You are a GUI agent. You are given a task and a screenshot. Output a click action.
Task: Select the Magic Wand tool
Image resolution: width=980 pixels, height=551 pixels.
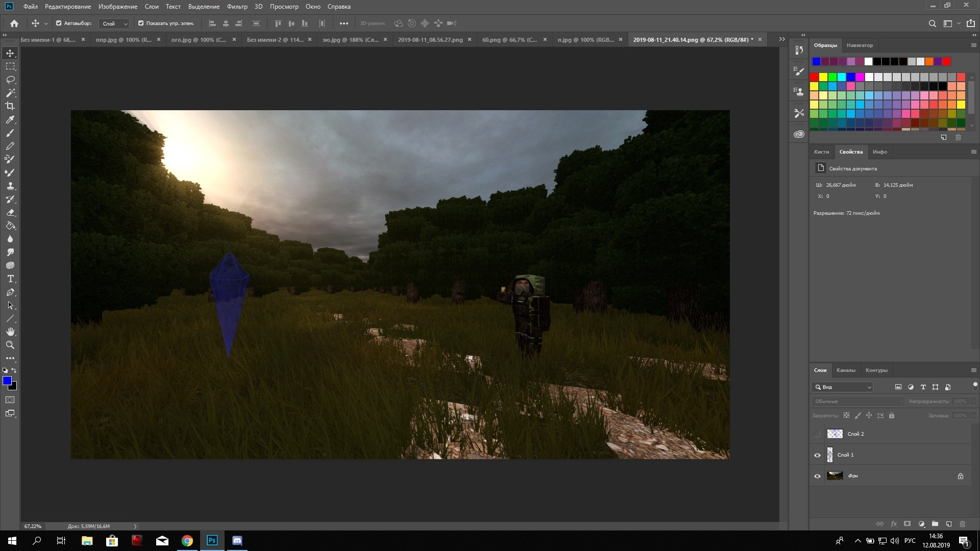(x=10, y=93)
